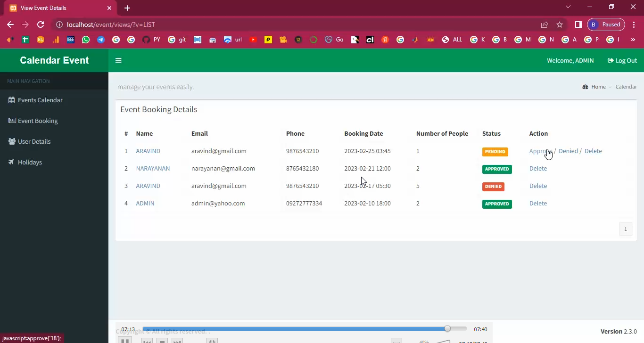This screenshot has height=343, width=644.
Task: Delete NARAYANAN's approved booking
Action: [x=538, y=169]
